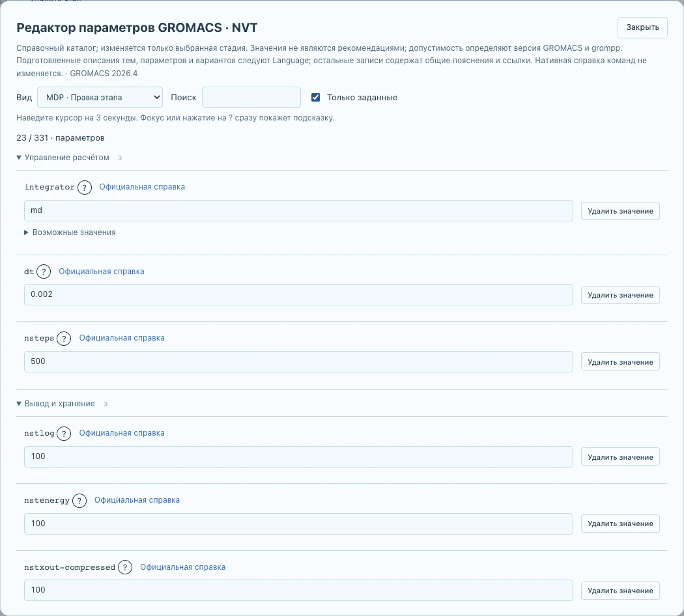Click the integrator value field containing md

coord(298,210)
